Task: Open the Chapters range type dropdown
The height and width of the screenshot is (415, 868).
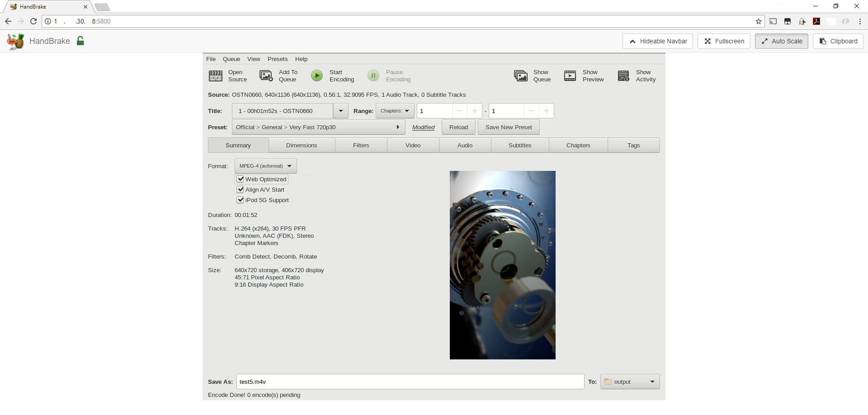Action: (x=395, y=111)
